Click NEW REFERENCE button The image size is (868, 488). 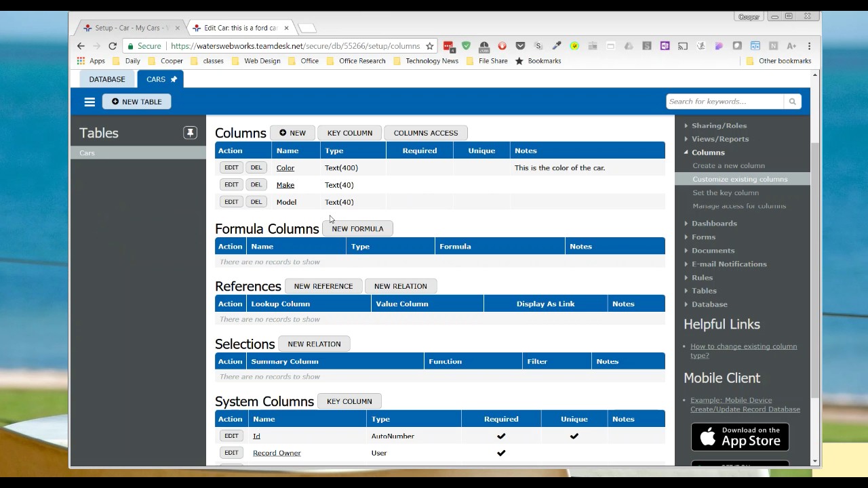point(323,286)
